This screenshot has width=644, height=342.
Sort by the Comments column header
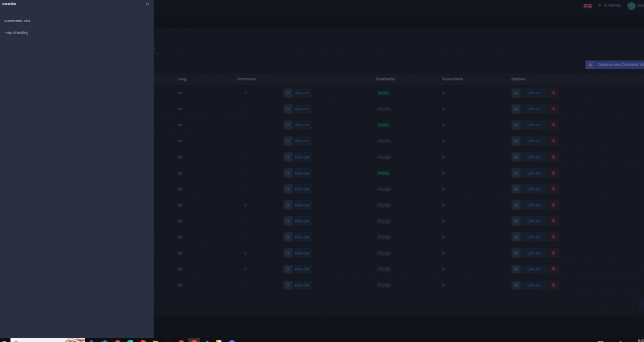click(x=246, y=79)
